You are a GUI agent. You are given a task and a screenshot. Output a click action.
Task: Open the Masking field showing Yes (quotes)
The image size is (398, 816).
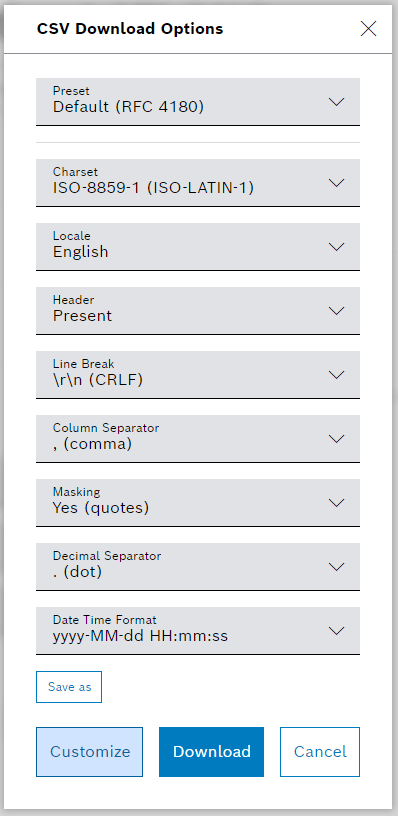coord(198,503)
